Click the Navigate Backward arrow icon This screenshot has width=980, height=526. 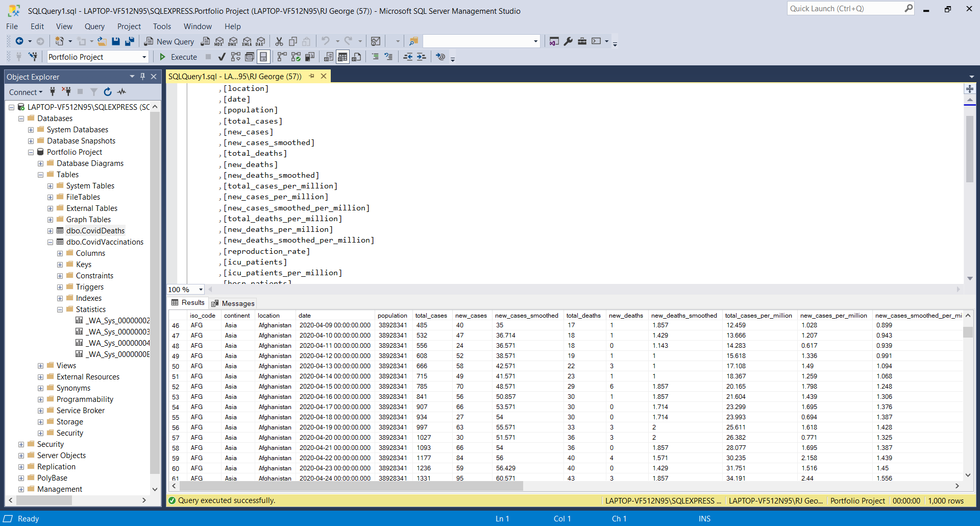[x=19, y=41]
